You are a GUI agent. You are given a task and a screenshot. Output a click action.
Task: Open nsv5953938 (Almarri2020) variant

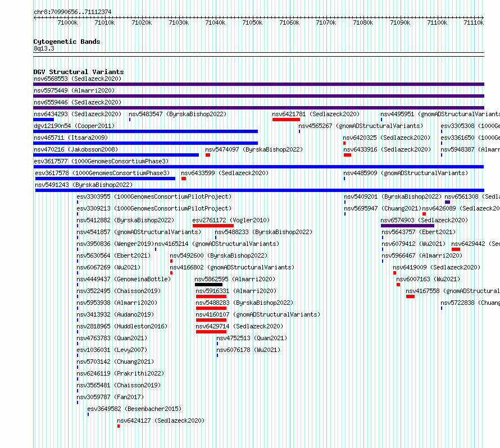117,303
